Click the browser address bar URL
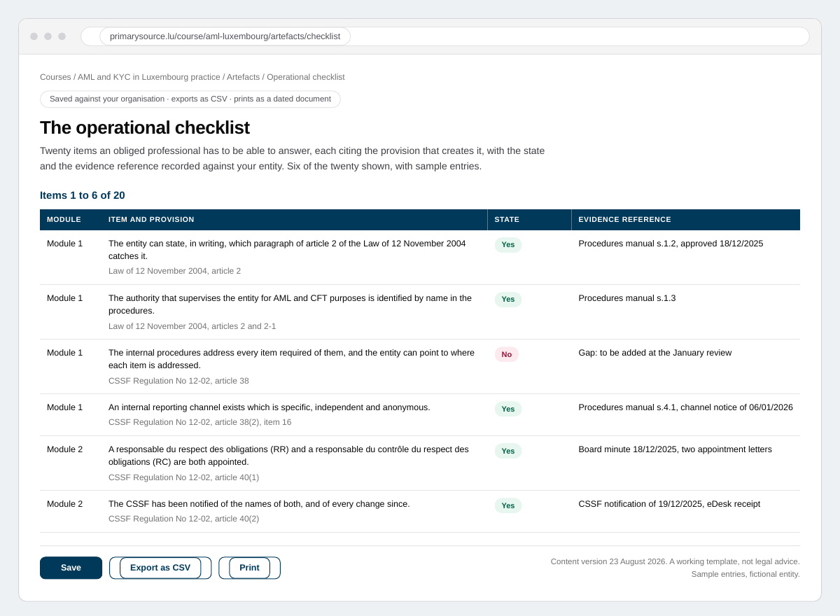 pyautogui.click(x=225, y=36)
